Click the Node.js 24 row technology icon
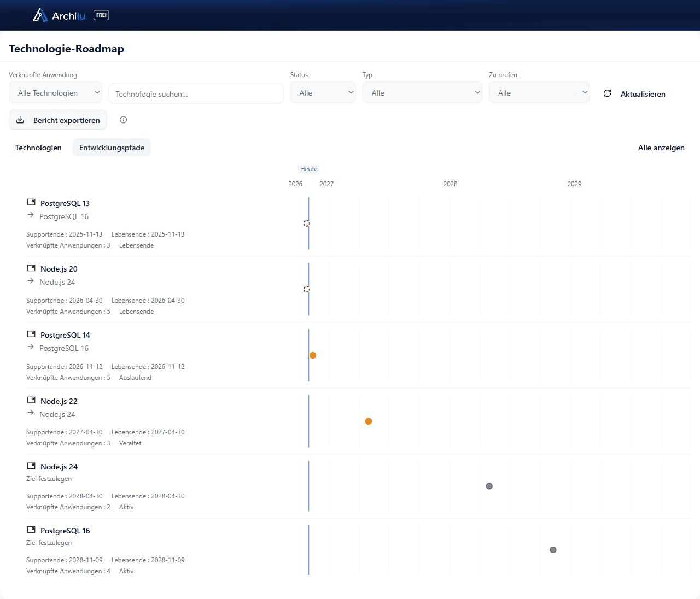700x599 pixels. coord(31,466)
